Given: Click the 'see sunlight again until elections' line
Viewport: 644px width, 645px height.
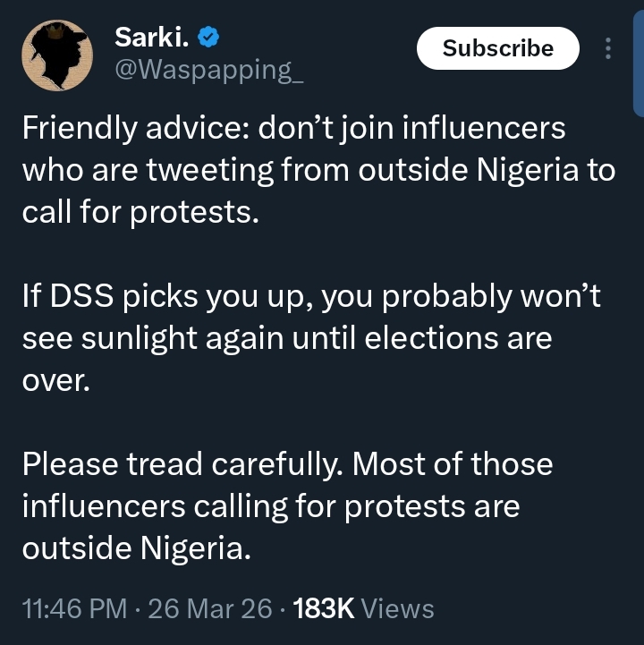Looking at the screenshot, I should 286,339.
